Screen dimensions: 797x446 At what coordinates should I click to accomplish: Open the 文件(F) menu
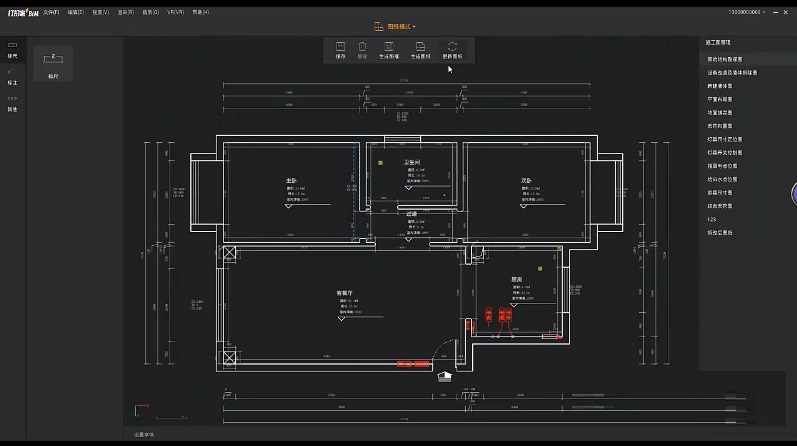click(x=51, y=12)
